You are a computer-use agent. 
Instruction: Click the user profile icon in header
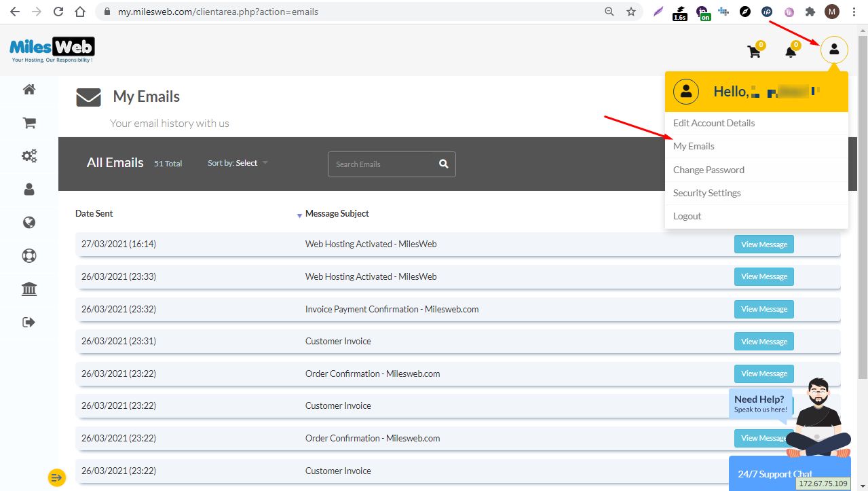[x=834, y=50]
